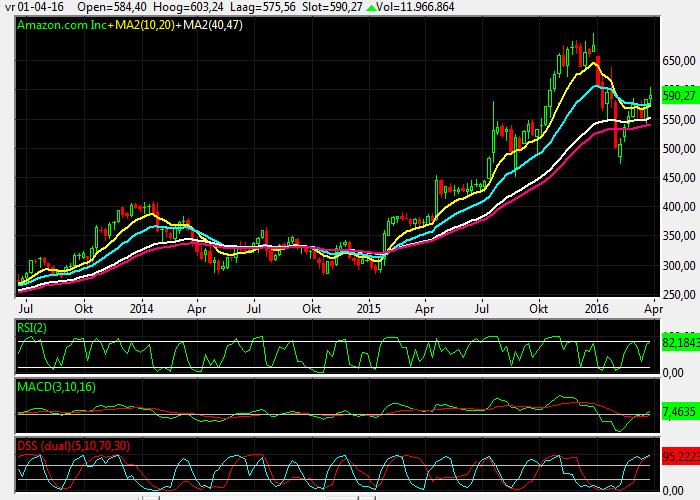Click the 'Hoog=603,24' high value
Viewport: 700px width, 500px height.
188,7
